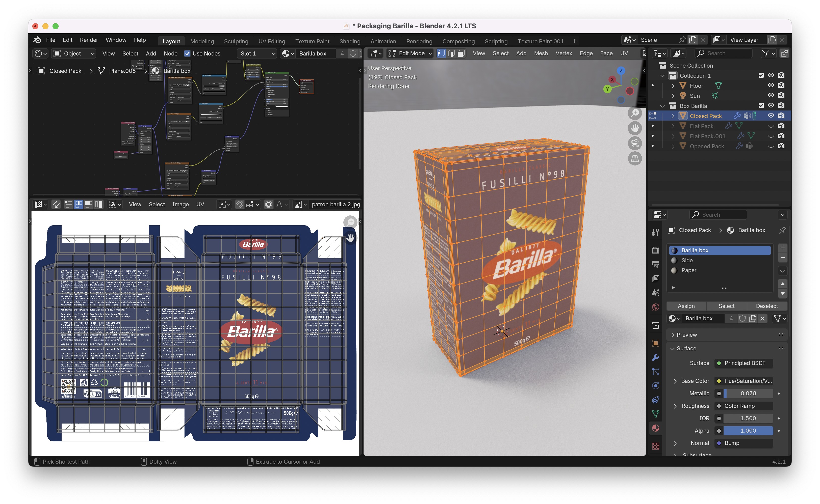Open the Image menu in UV editor
The width and height of the screenshot is (820, 504).
click(180, 204)
